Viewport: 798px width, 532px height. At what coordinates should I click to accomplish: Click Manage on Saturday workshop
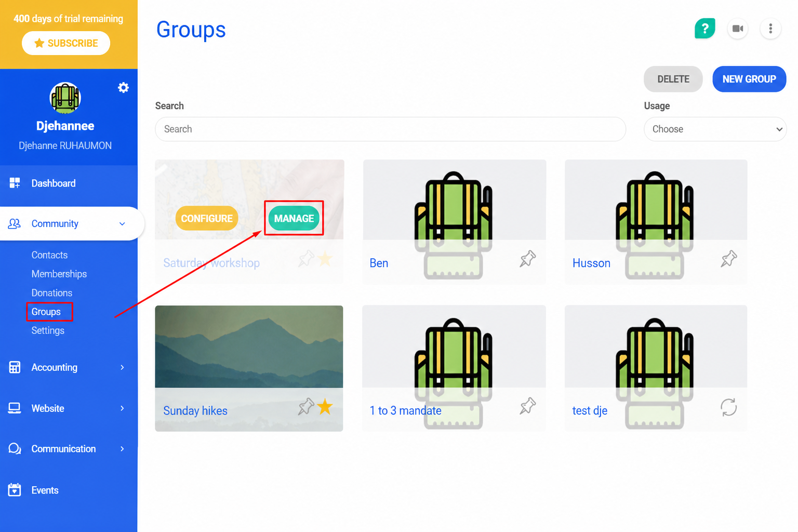[294, 218]
